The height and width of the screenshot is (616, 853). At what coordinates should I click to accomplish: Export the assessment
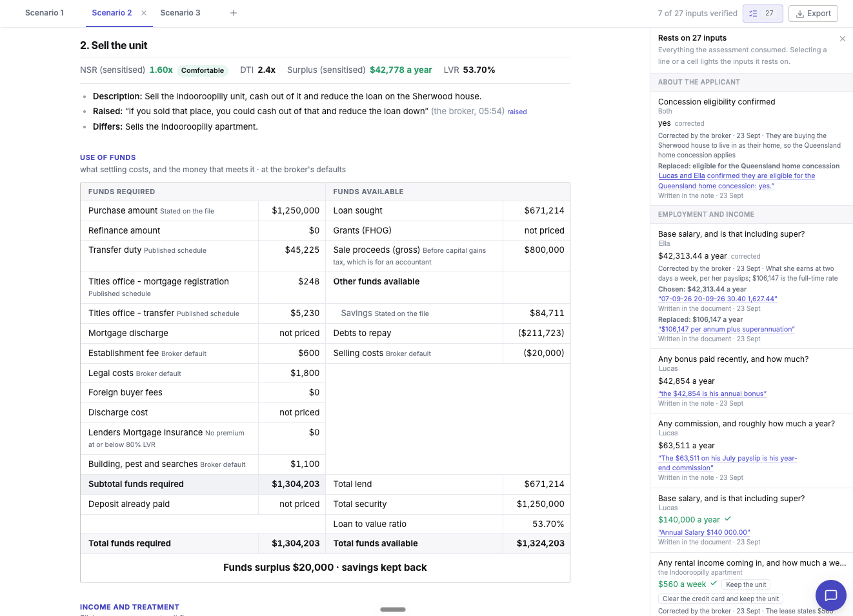click(x=813, y=14)
